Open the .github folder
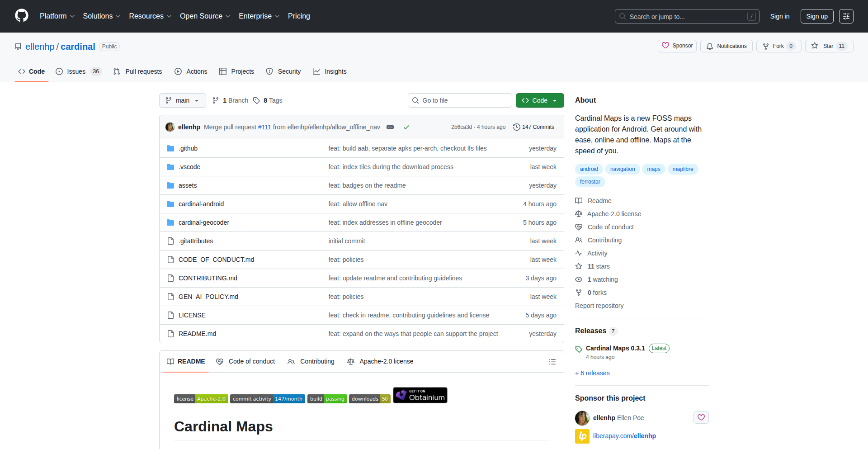 [188, 148]
